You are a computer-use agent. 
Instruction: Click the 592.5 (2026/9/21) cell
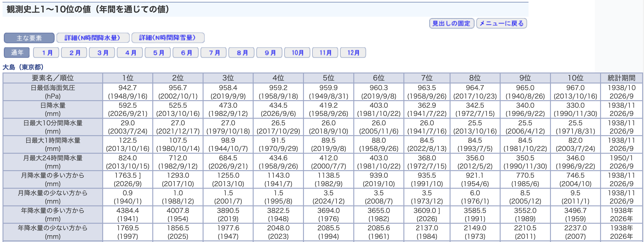point(128,110)
